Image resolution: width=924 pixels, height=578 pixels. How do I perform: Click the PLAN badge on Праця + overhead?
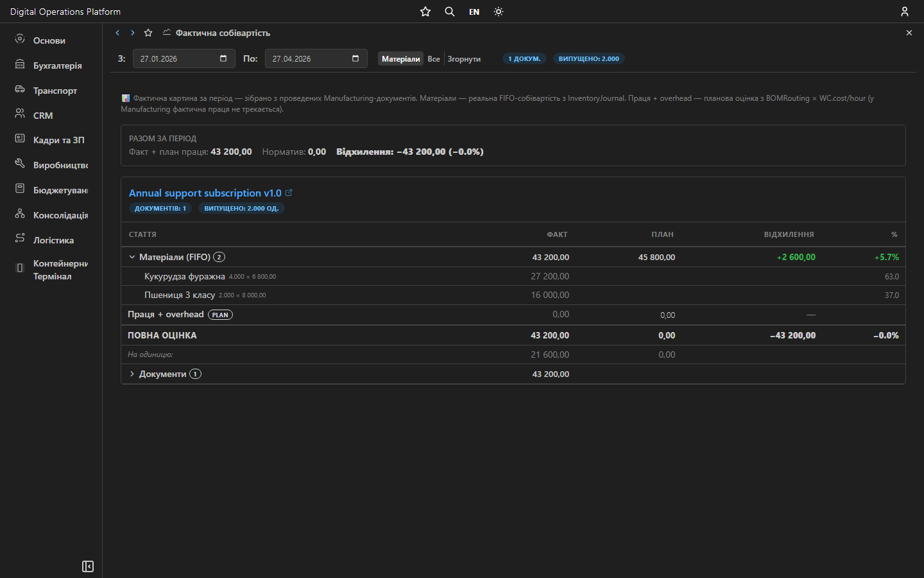pos(220,315)
